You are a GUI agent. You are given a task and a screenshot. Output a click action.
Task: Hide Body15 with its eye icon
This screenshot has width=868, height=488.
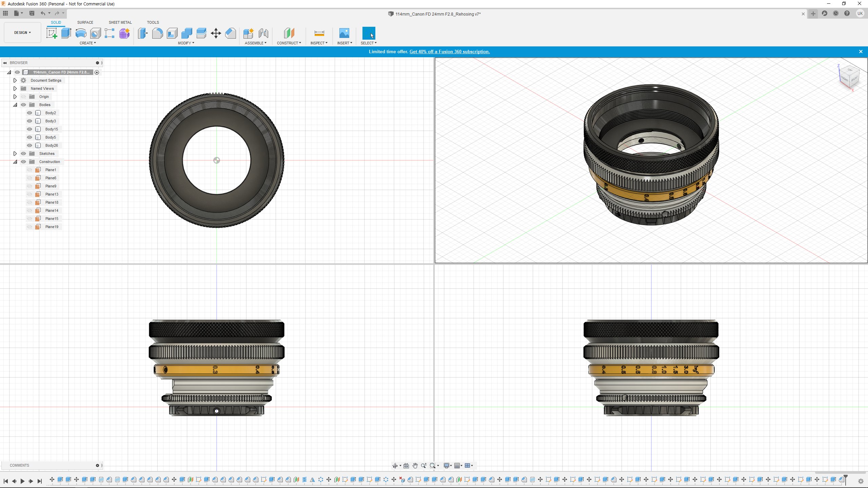(29, 129)
